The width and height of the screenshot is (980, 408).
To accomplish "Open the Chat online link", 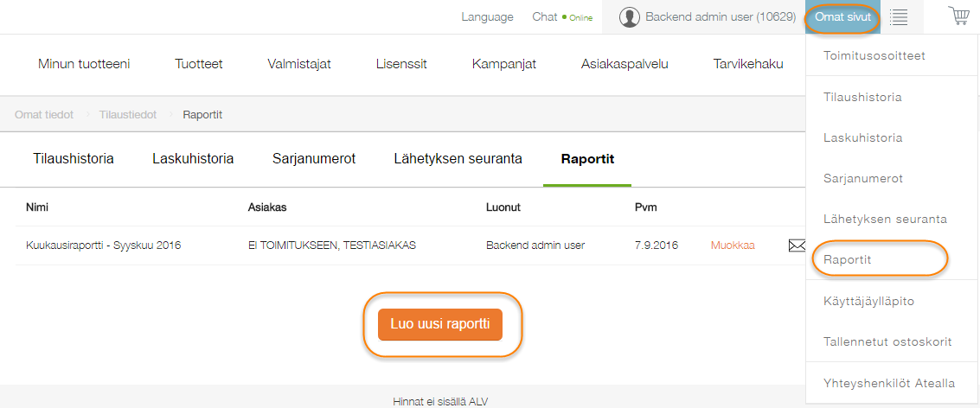I will [562, 16].
